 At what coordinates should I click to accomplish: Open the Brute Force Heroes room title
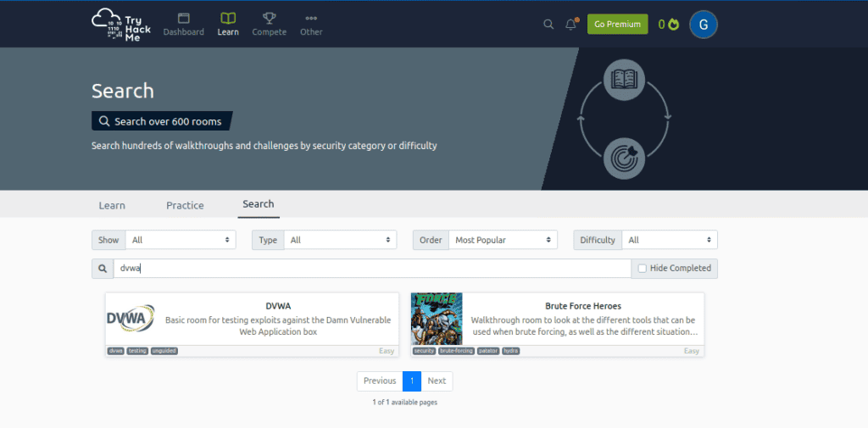coord(583,306)
